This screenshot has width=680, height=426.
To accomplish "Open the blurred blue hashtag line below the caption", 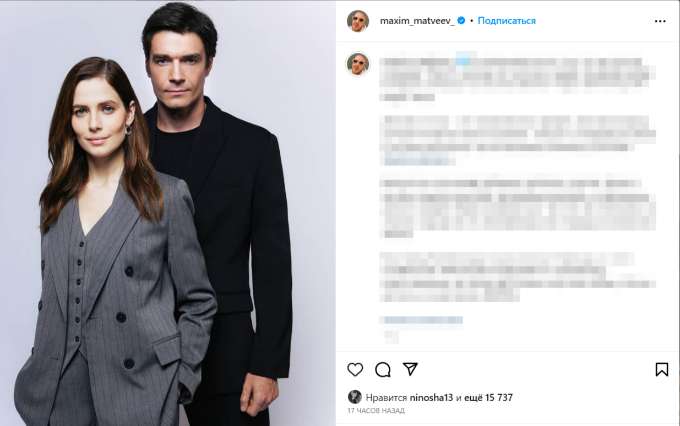I will coord(422,320).
